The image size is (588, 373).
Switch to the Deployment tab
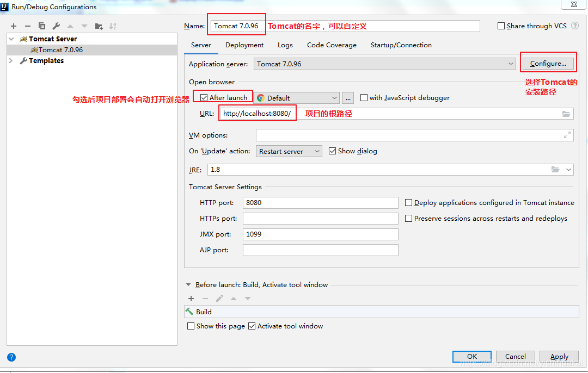coord(244,45)
